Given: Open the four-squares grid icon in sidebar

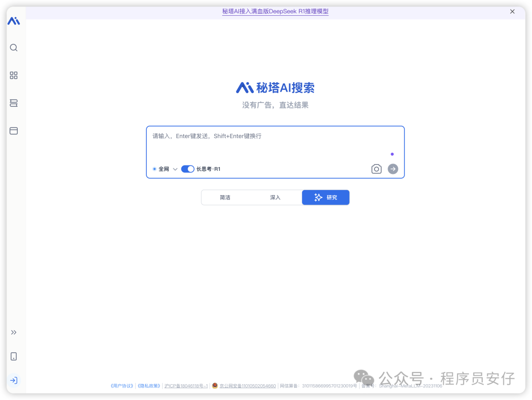Looking at the screenshot, I should tap(14, 75).
